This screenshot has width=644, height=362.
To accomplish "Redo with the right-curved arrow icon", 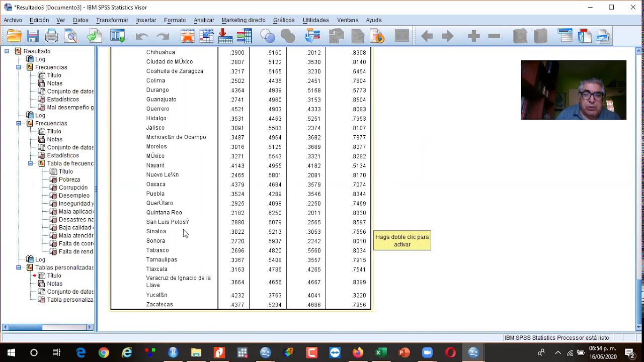I will click(163, 36).
